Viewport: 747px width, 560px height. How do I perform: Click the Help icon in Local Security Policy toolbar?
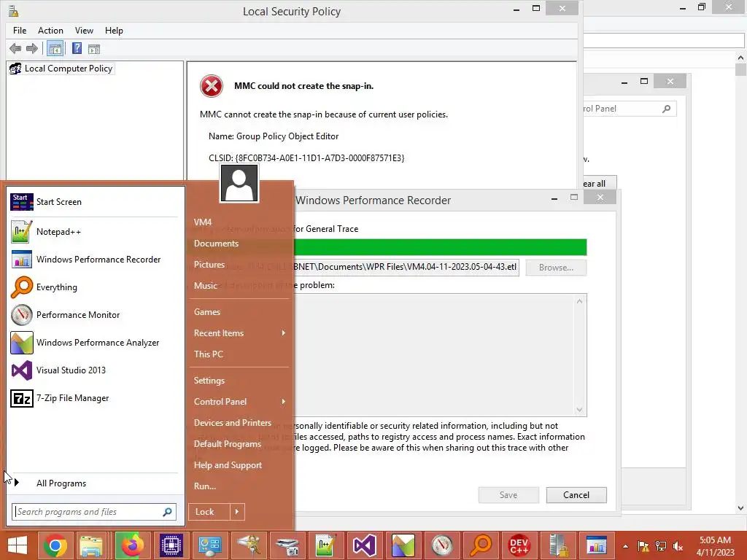tap(77, 49)
